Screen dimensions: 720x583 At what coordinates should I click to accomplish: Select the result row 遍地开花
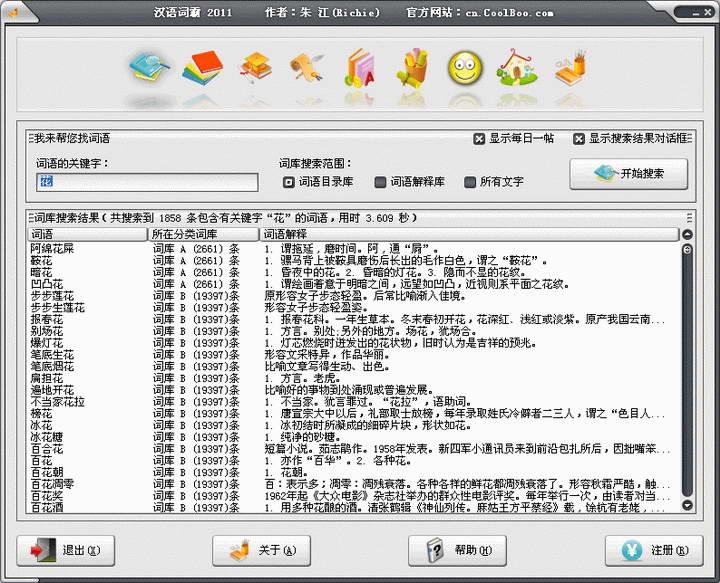tap(354, 390)
